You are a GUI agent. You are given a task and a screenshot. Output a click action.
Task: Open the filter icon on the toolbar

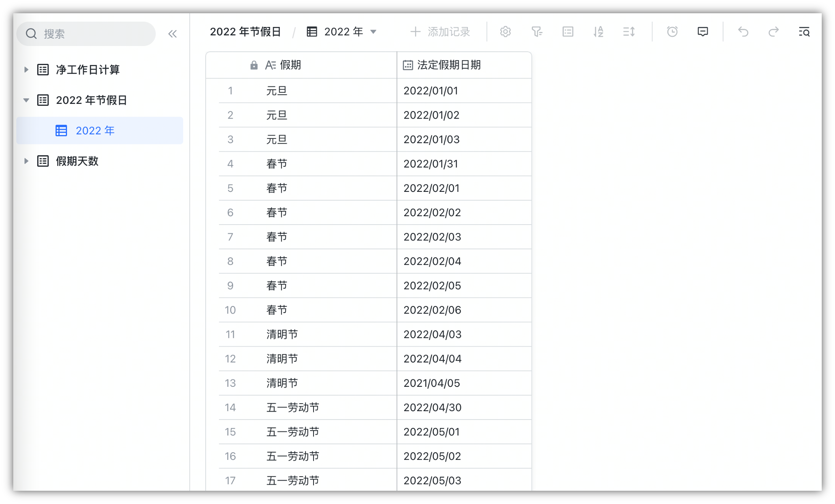[537, 31]
